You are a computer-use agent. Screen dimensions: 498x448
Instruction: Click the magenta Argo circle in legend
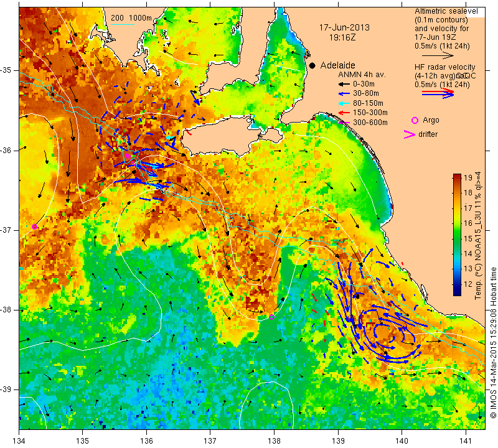(x=415, y=120)
